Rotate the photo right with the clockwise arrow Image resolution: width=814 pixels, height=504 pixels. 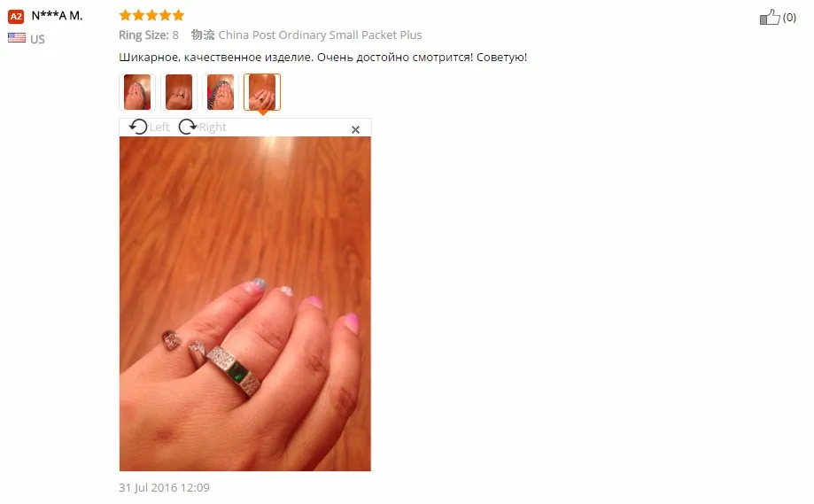click(x=188, y=127)
